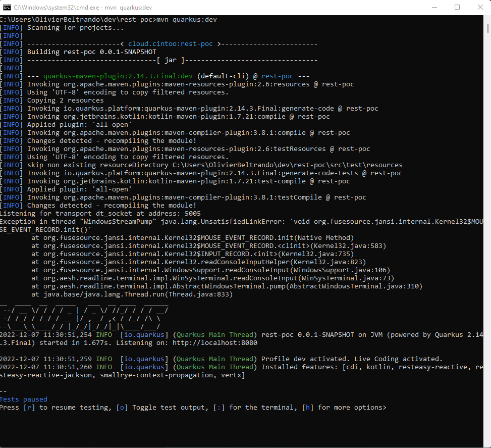Click 'Building rest-poc 0.0.1-SNAPSHOT' line
Viewport: 491px width, 448px height.
click(92, 52)
